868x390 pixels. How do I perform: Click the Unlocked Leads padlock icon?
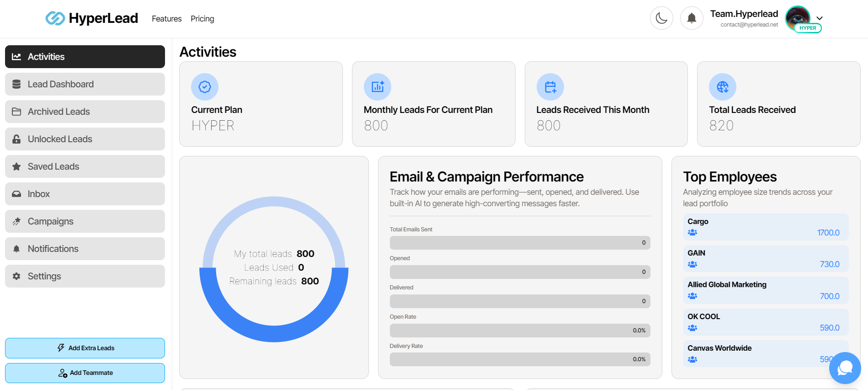point(16,139)
